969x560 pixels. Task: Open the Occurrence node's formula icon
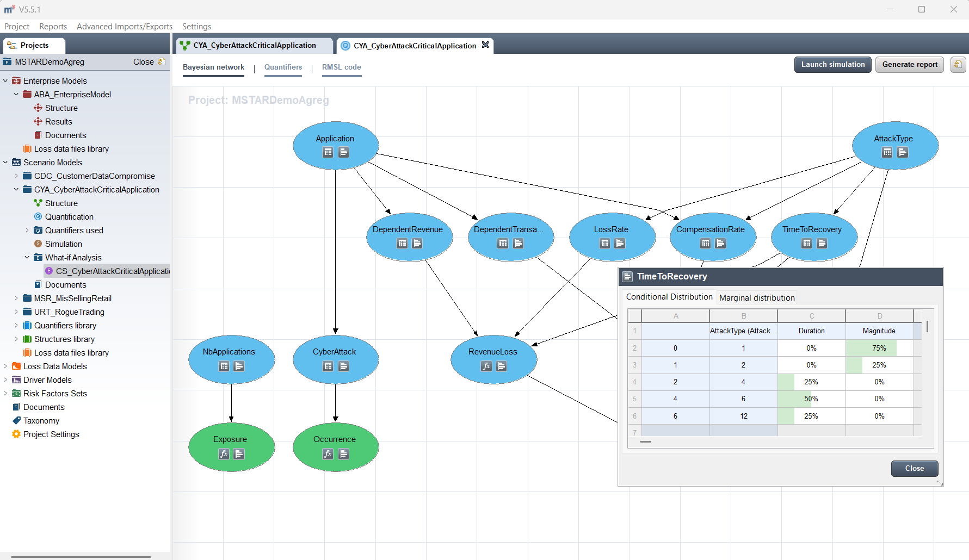[x=328, y=453]
